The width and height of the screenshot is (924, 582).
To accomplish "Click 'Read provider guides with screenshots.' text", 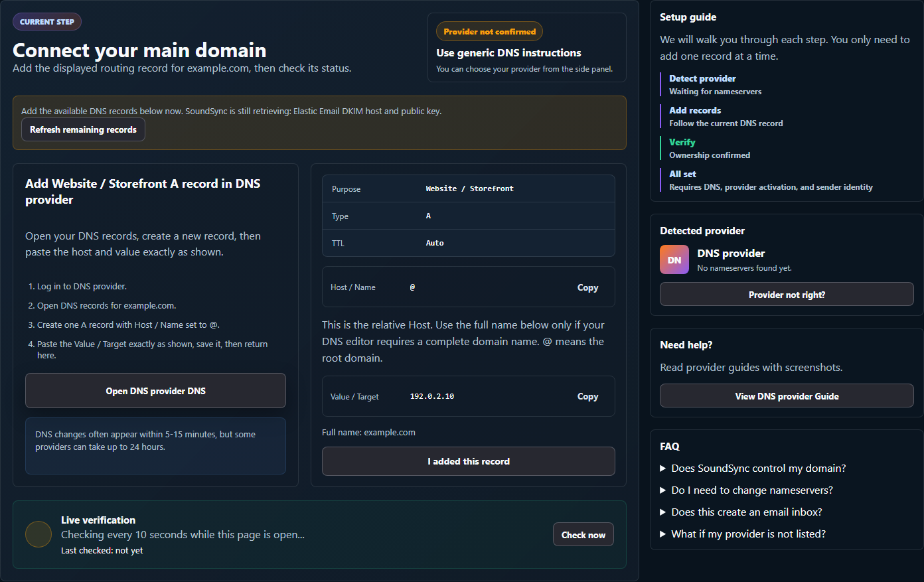I will (x=751, y=368).
